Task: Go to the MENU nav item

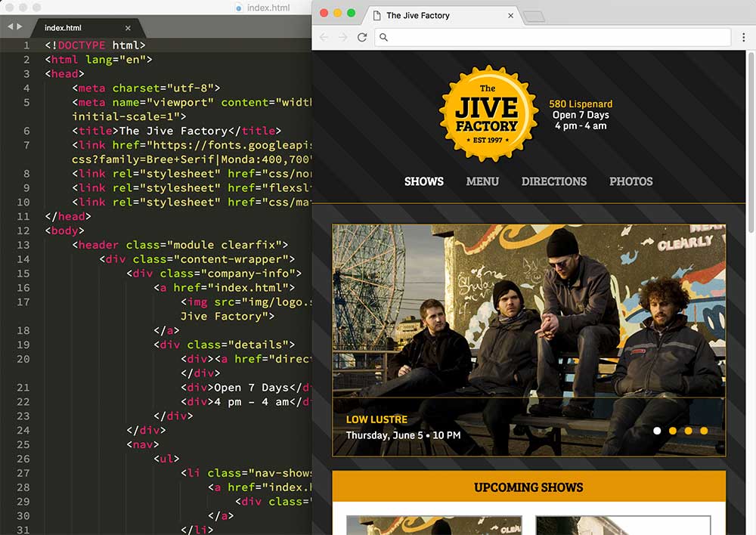Action: pyautogui.click(x=482, y=181)
